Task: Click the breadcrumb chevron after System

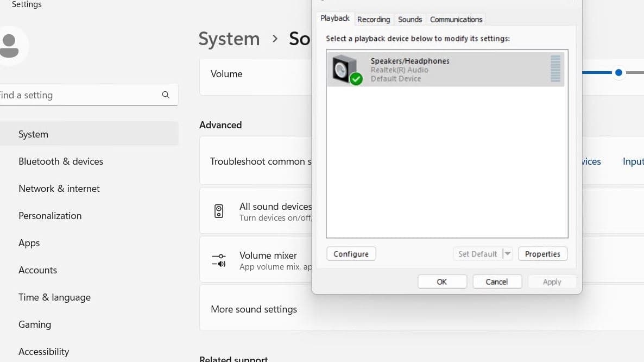Action: (x=275, y=39)
